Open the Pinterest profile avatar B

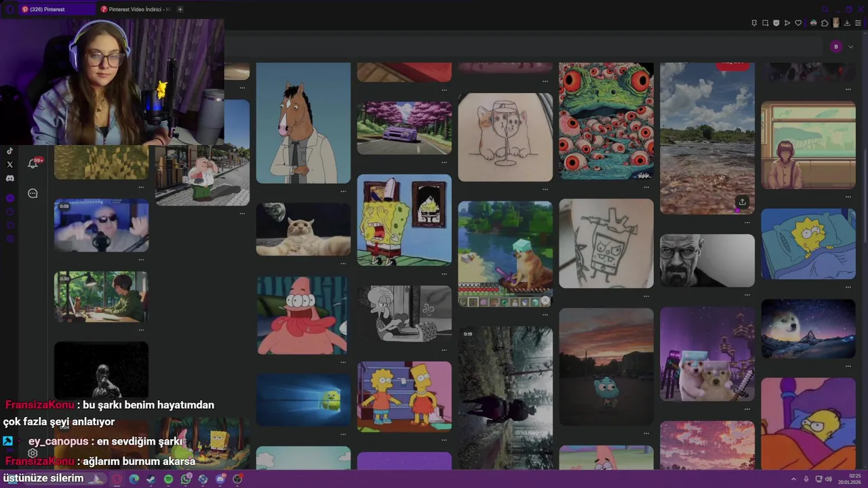(836, 47)
